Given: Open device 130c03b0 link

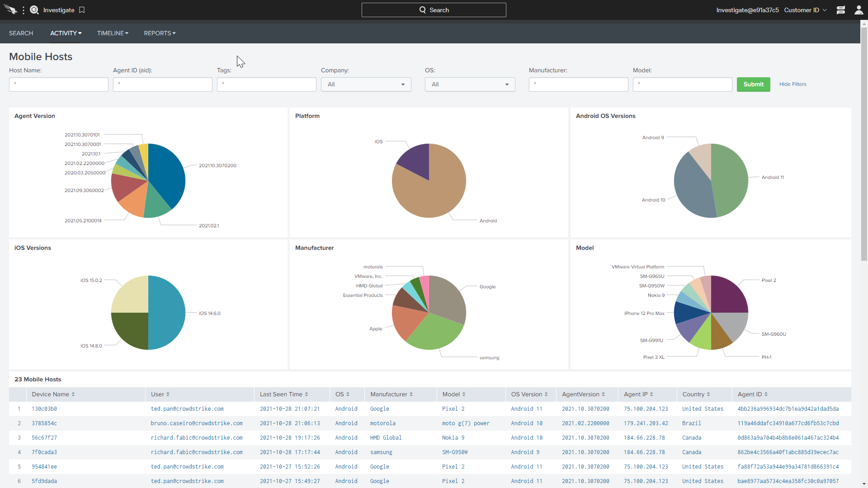Looking at the screenshot, I should (44, 409).
